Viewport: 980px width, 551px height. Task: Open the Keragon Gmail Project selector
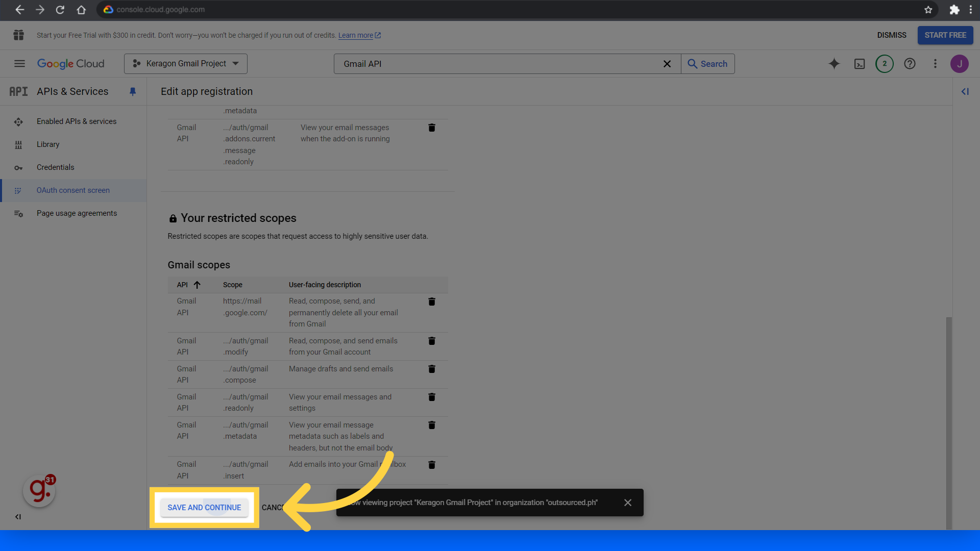(186, 64)
